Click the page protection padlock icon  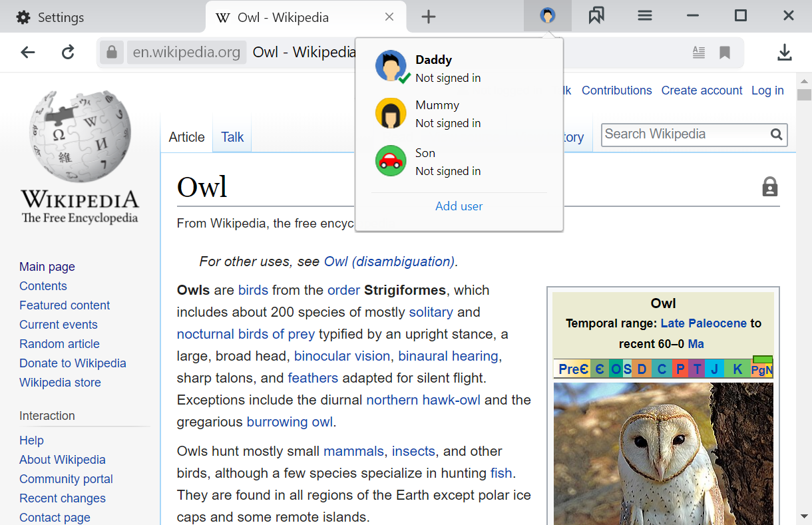(x=770, y=187)
